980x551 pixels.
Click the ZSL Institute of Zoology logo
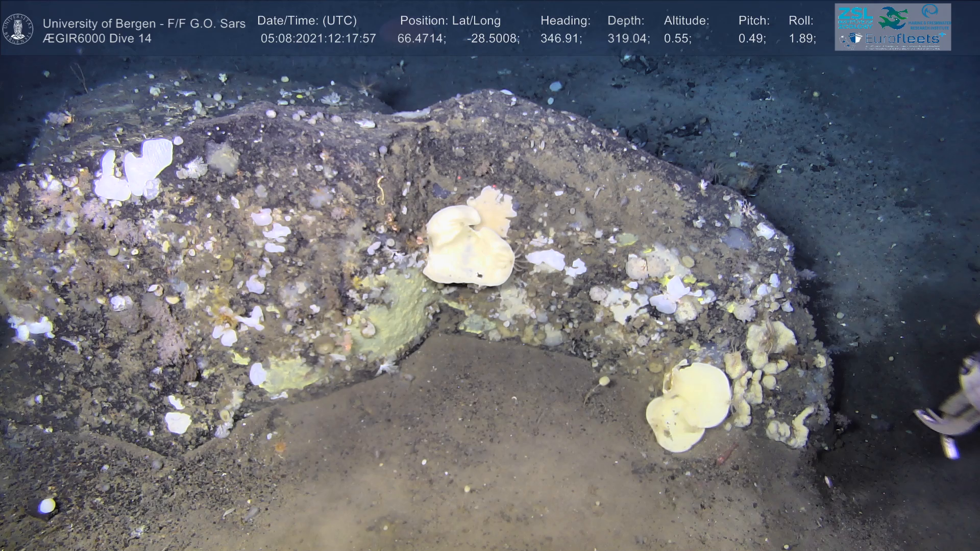855,18
